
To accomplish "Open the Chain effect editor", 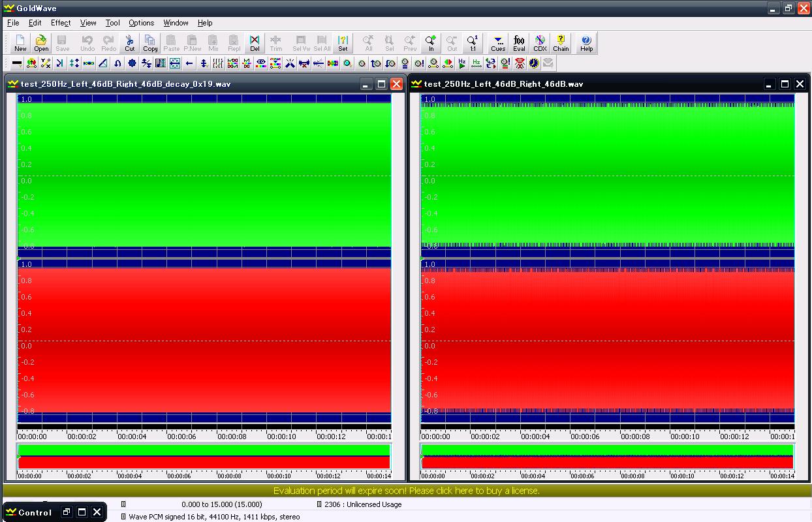I will (x=561, y=43).
